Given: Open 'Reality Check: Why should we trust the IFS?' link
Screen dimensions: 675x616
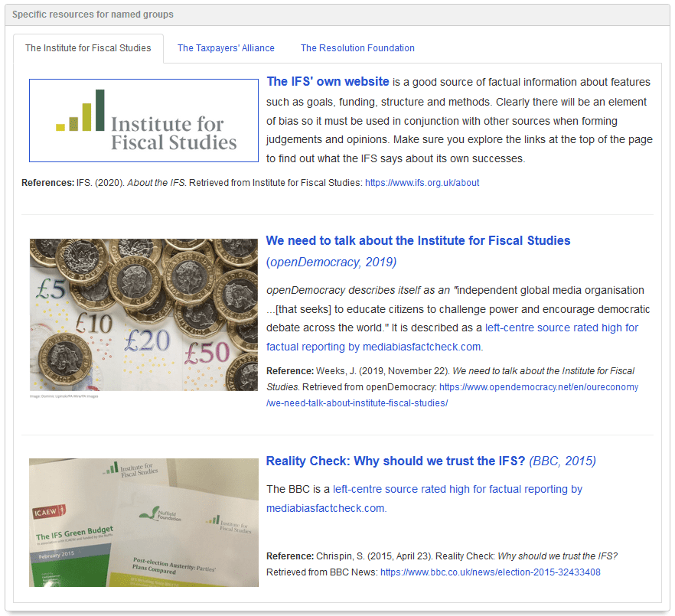Looking at the screenshot, I should click(x=396, y=461).
